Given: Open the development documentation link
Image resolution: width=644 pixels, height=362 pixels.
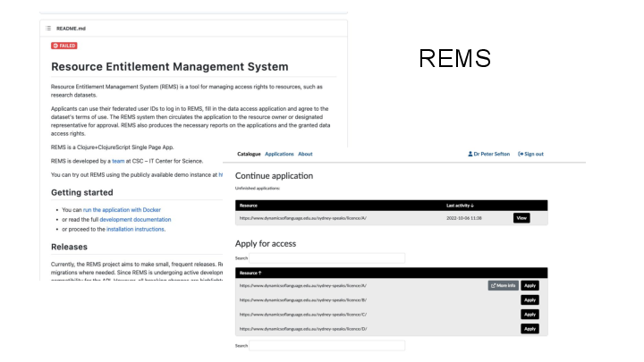Looking at the screenshot, I should pos(135,220).
